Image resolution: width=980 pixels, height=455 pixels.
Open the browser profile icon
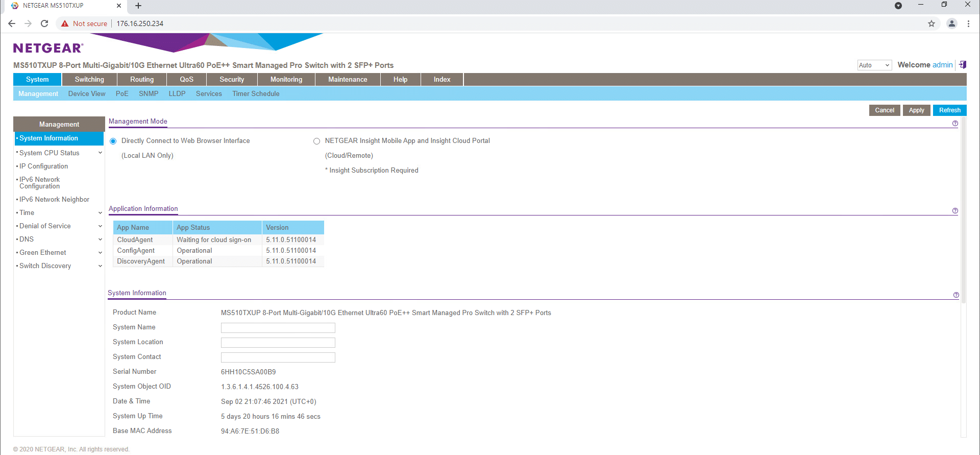[x=952, y=23]
